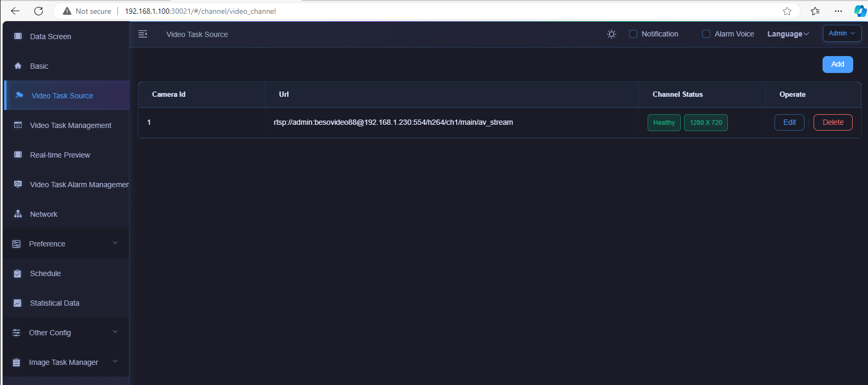Open Real-time Preview from the sidebar

pyautogui.click(x=60, y=155)
